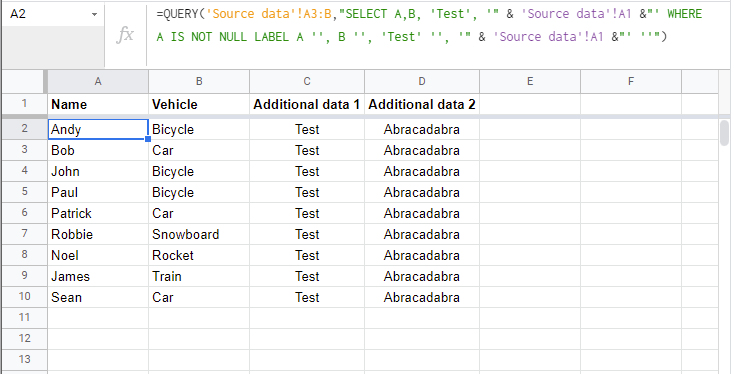The height and width of the screenshot is (374, 734).
Task: Click 'Abracadabra' in Noel's row
Action: coord(422,255)
